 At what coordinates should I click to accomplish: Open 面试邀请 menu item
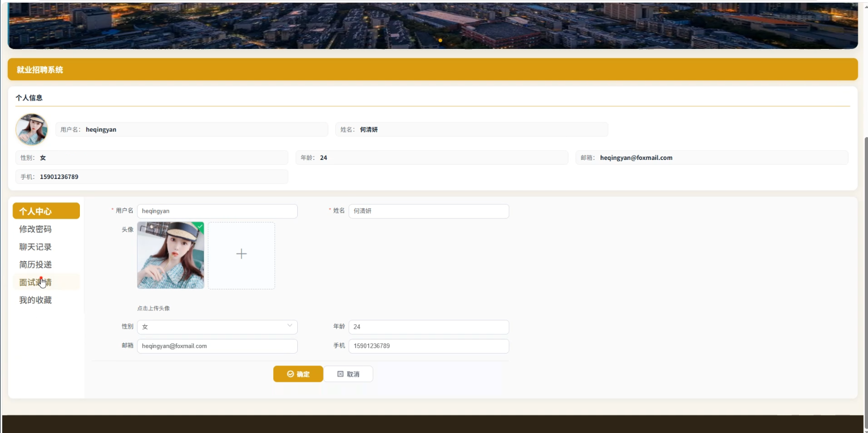point(46,282)
